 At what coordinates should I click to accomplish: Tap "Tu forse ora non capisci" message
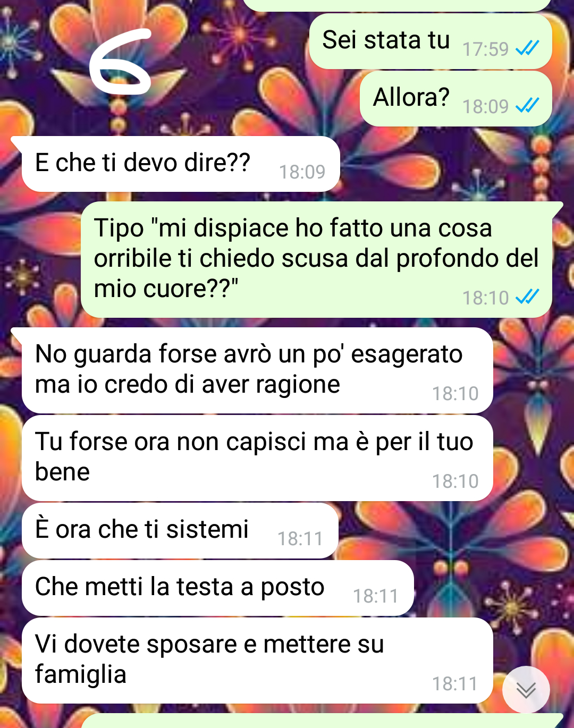pyautogui.click(x=257, y=458)
